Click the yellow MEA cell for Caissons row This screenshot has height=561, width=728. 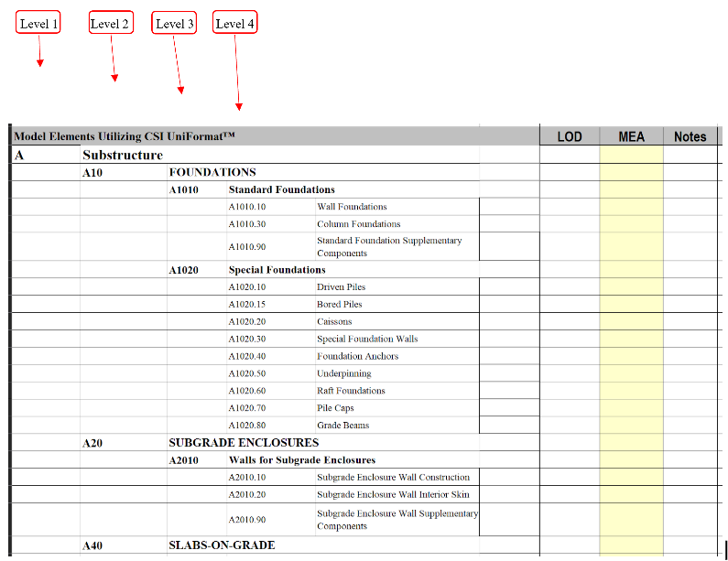[x=631, y=322]
